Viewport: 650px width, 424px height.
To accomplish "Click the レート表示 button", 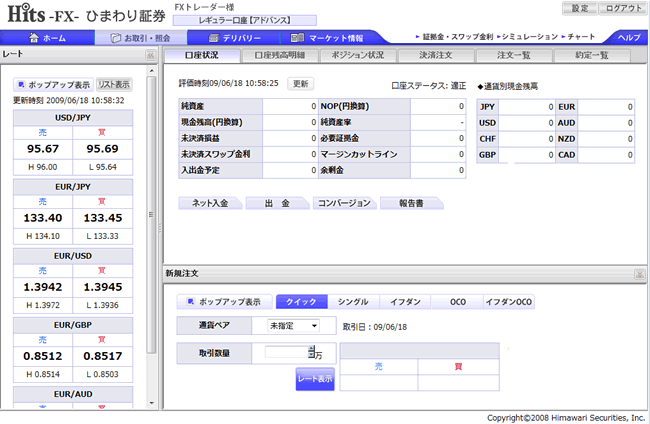I will click(x=315, y=379).
